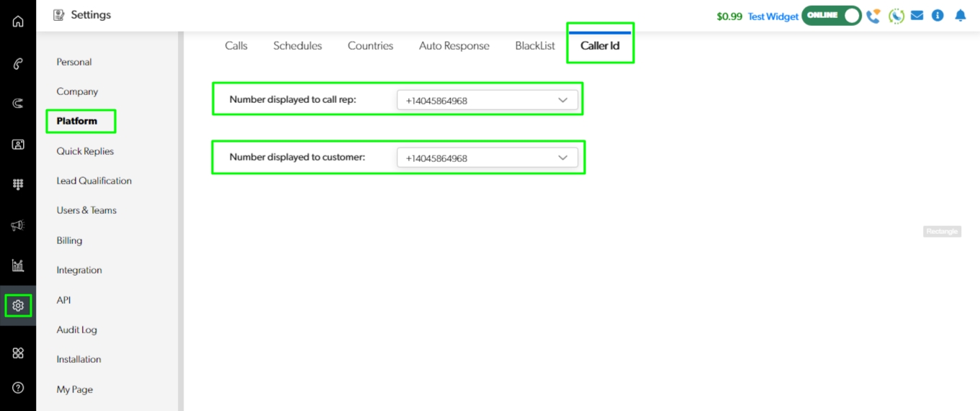Open the analytics chart icon

(x=18, y=265)
